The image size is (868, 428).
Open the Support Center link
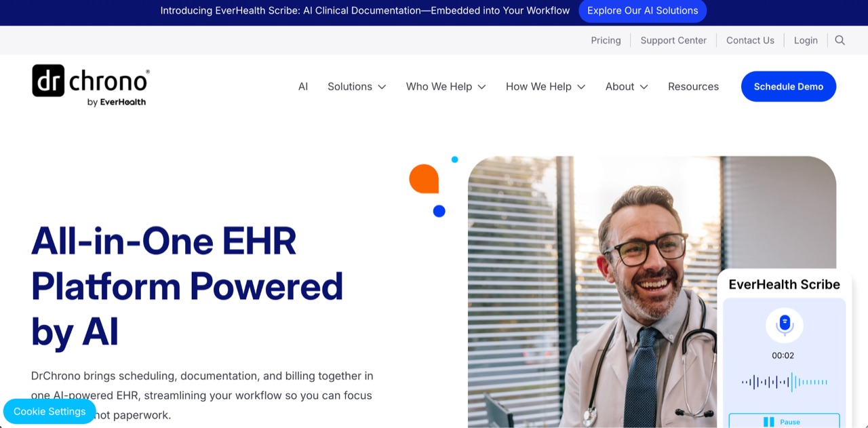pos(673,40)
